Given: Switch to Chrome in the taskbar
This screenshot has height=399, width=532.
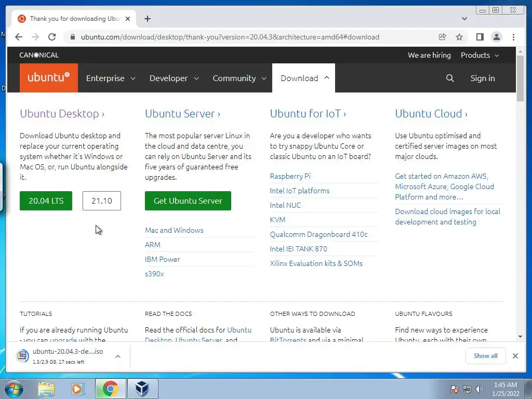Looking at the screenshot, I should pyautogui.click(x=110, y=389).
